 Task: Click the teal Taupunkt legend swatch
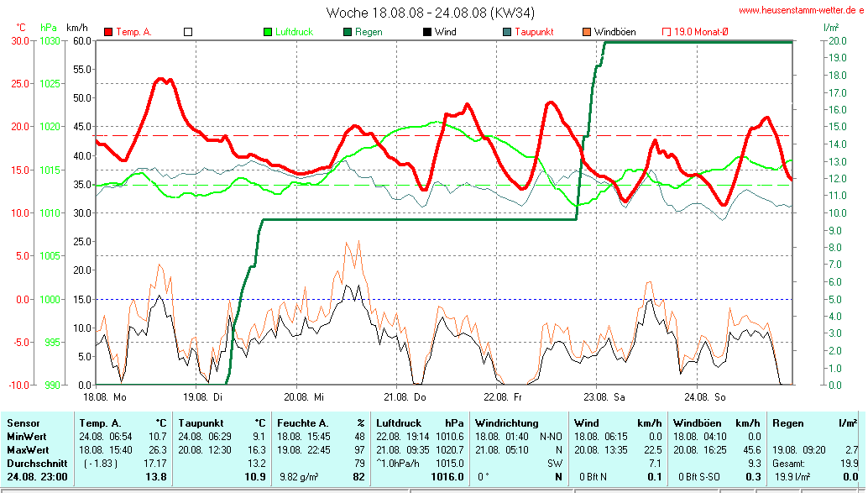[x=507, y=32]
